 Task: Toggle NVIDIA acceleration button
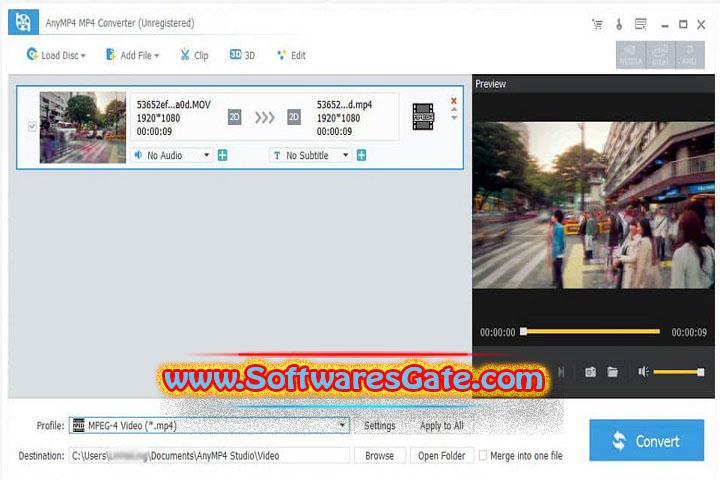630,55
